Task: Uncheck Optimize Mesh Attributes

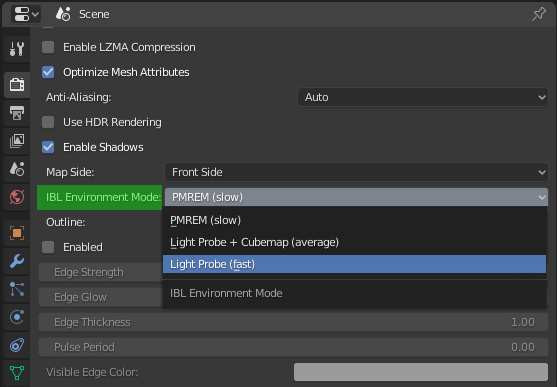Action: pos(48,72)
